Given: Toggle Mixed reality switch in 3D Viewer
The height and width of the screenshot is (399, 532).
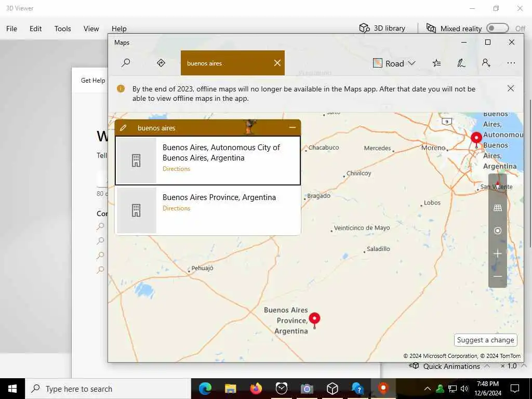Looking at the screenshot, I should pyautogui.click(x=497, y=28).
